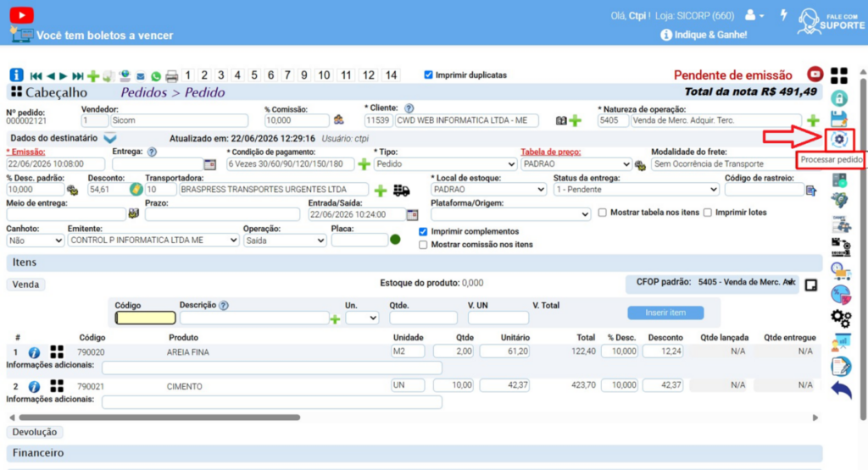Click the printer icon in toolbar
Screen dimensions: 868x470
click(171, 75)
